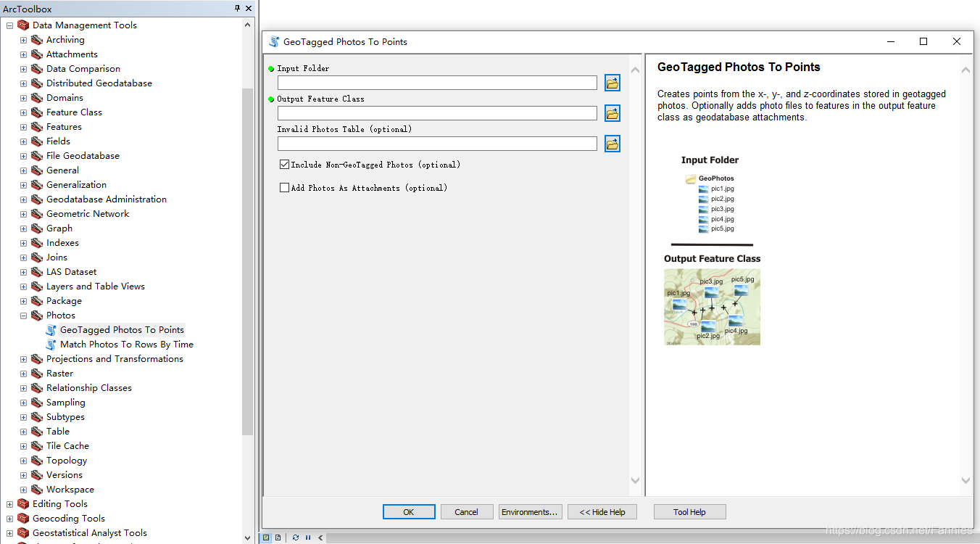Click the pause drawing icon in status bar

tap(308, 537)
